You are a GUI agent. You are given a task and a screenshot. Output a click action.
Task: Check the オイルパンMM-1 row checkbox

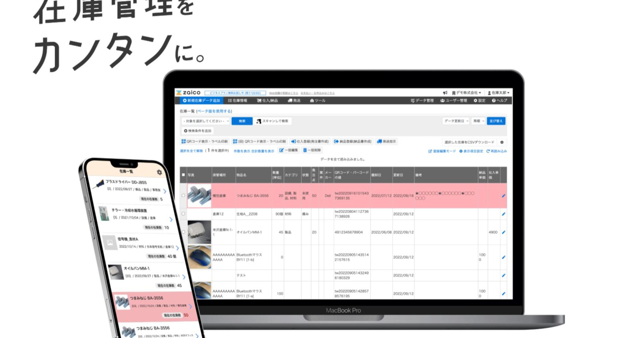183,231
